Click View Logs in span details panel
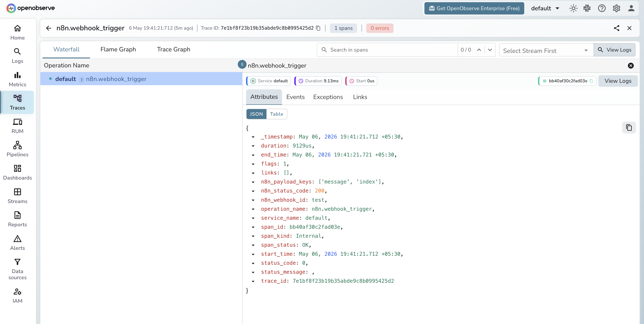 pyautogui.click(x=618, y=81)
